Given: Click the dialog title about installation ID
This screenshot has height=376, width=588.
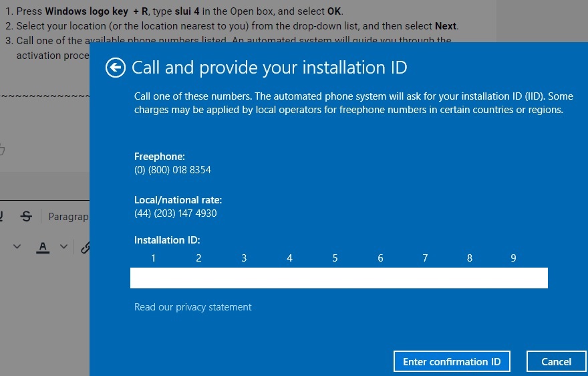Looking at the screenshot, I should (x=269, y=68).
